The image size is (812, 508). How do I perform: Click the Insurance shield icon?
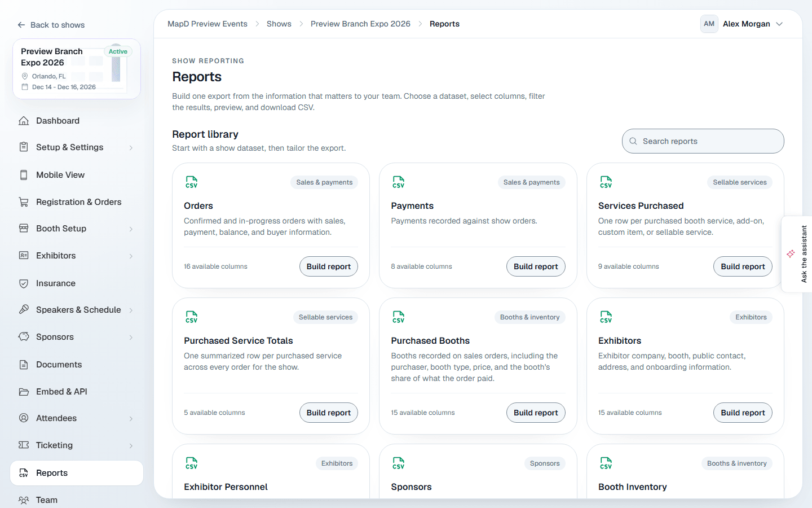[x=24, y=283]
